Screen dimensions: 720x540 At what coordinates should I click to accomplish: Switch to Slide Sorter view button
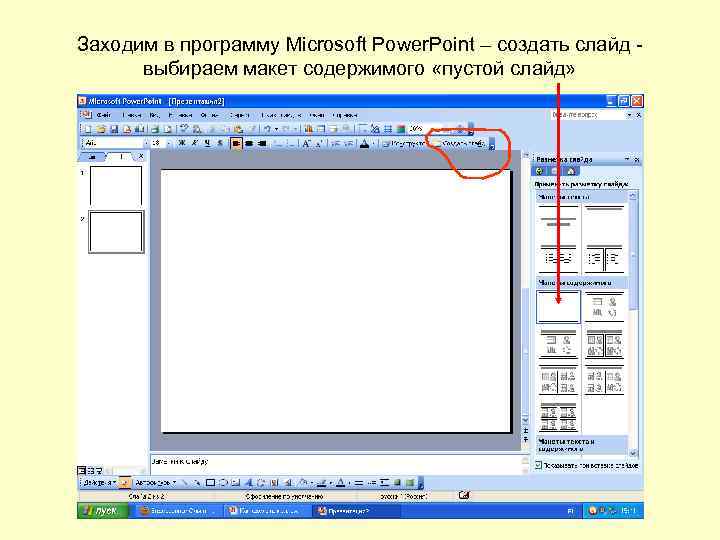click(x=91, y=471)
